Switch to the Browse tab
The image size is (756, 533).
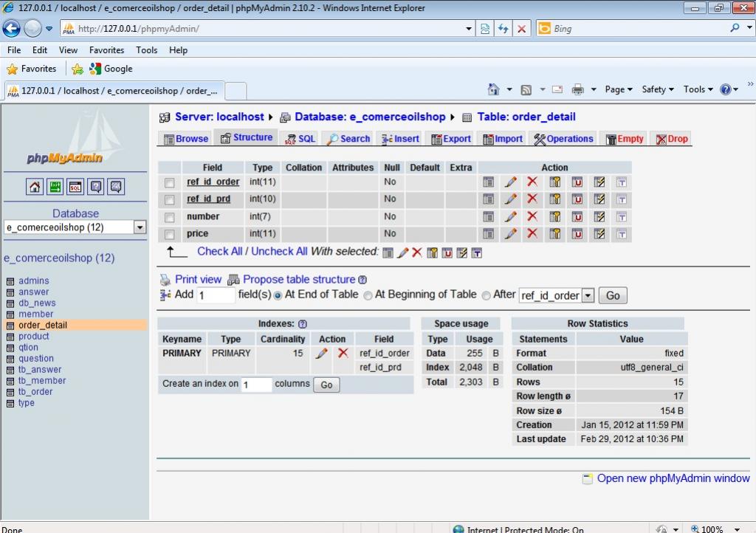[185, 139]
